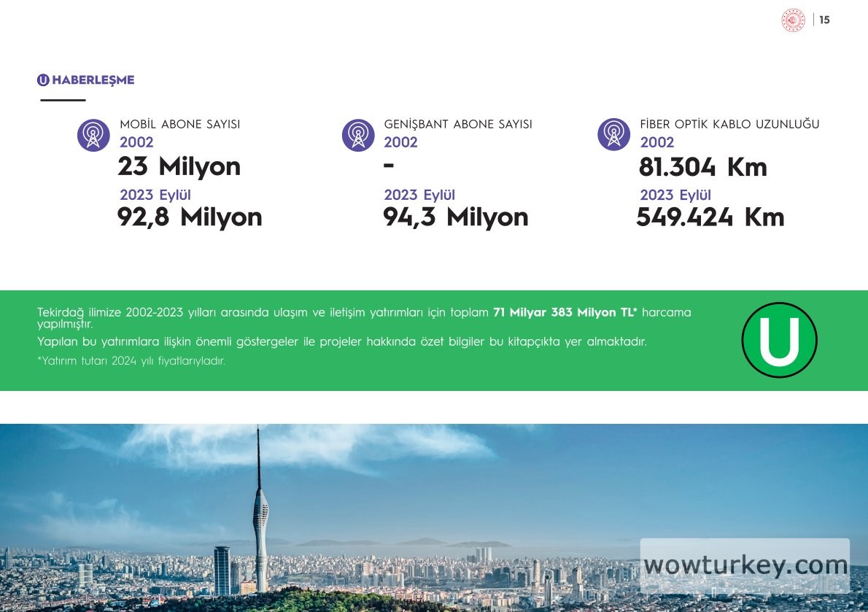The width and height of the screenshot is (868, 612).
Task: Click the MOBİL ABONE SAYISI label
Action: [x=179, y=125]
